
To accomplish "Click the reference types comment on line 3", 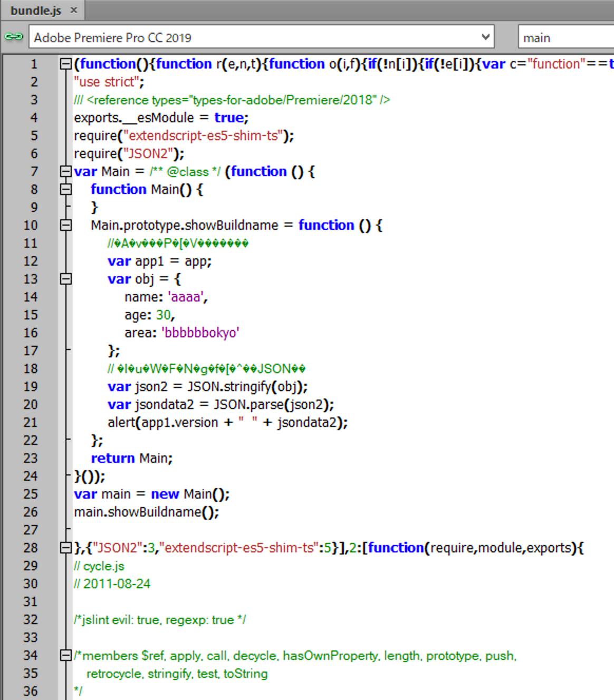I will [232, 100].
